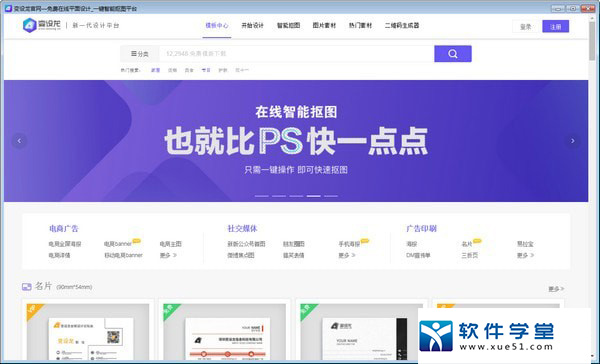Screen dimensions: 600x364
Task: Open the 海报 link under 广告印刷
Action: click(x=411, y=244)
